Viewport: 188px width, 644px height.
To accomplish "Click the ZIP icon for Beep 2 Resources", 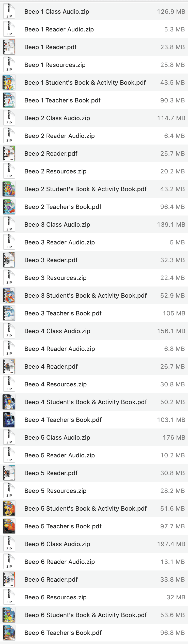I will (9, 171).
